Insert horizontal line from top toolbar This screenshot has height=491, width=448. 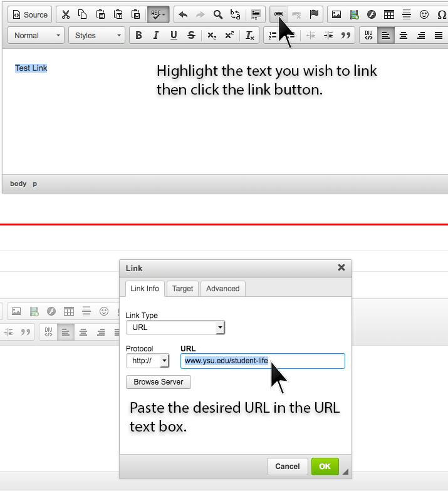(407, 14)
